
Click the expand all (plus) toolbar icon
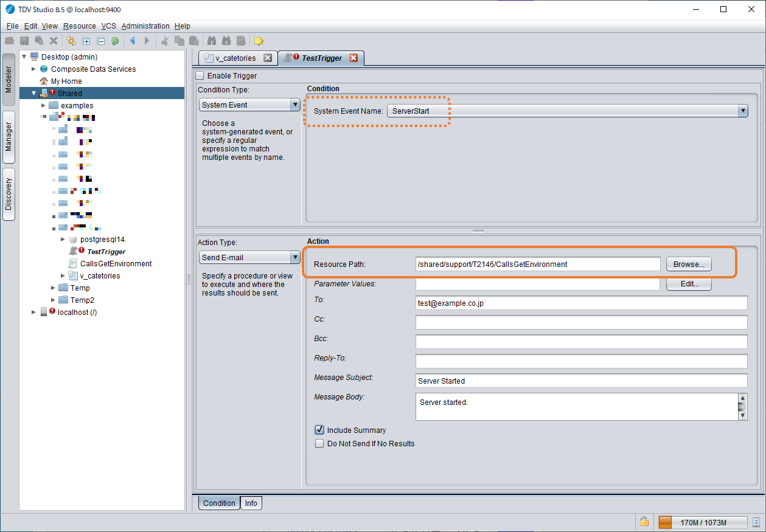pyautogui.click(x=86, y=41)
